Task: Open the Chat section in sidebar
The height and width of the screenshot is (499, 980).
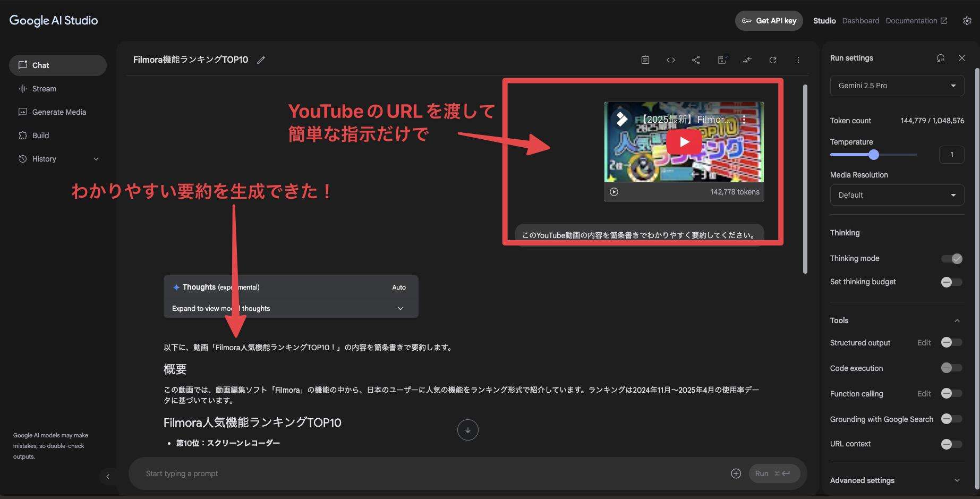Action: 58,65
